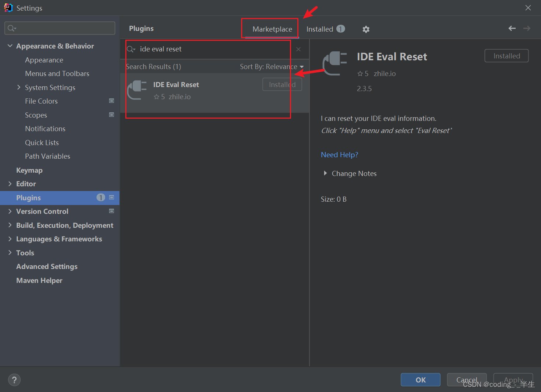This screenshot has height=392, width=541.
Task: Focus the plugin search field
Action: click(215, 49)
